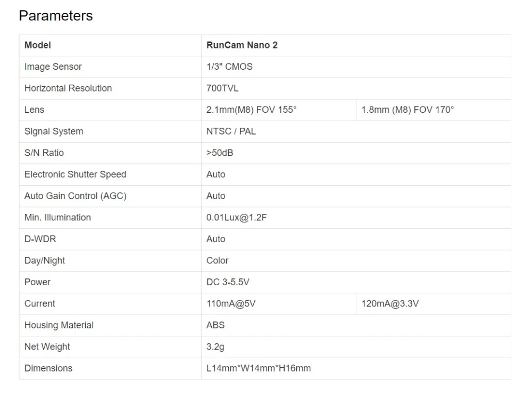Select the 2.1mm(M8) FOV 155° lens cell

[279, 110]
